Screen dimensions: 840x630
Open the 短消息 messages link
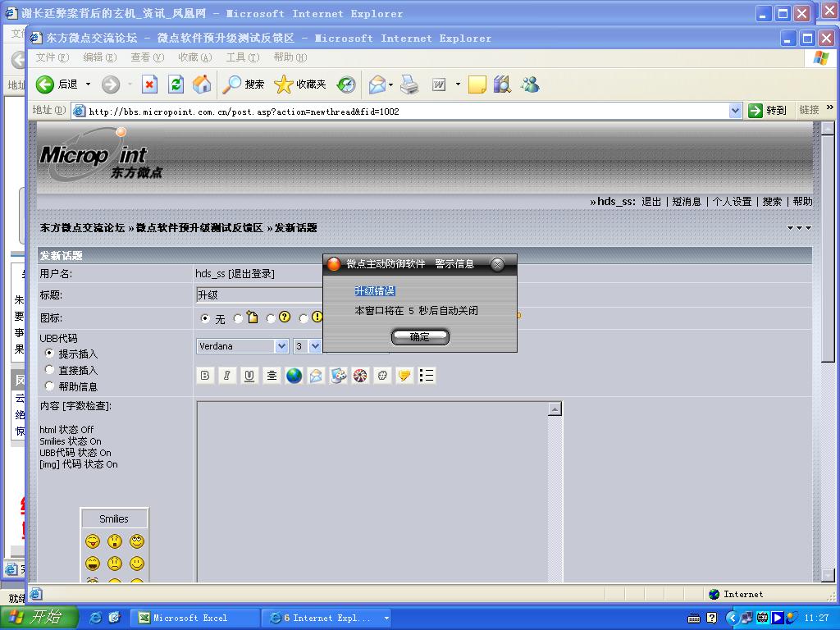click(x=687, y=202)
